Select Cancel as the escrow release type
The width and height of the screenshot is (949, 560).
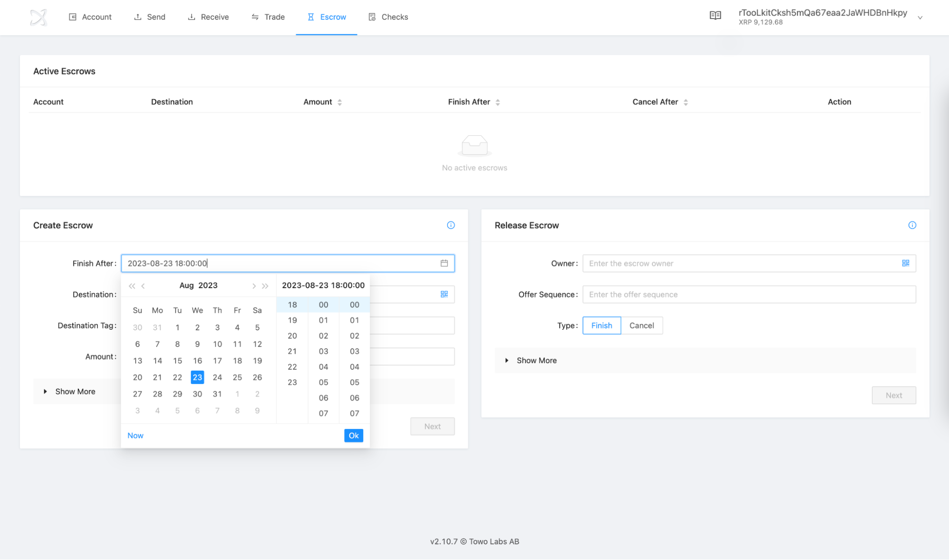pos(642,326)
